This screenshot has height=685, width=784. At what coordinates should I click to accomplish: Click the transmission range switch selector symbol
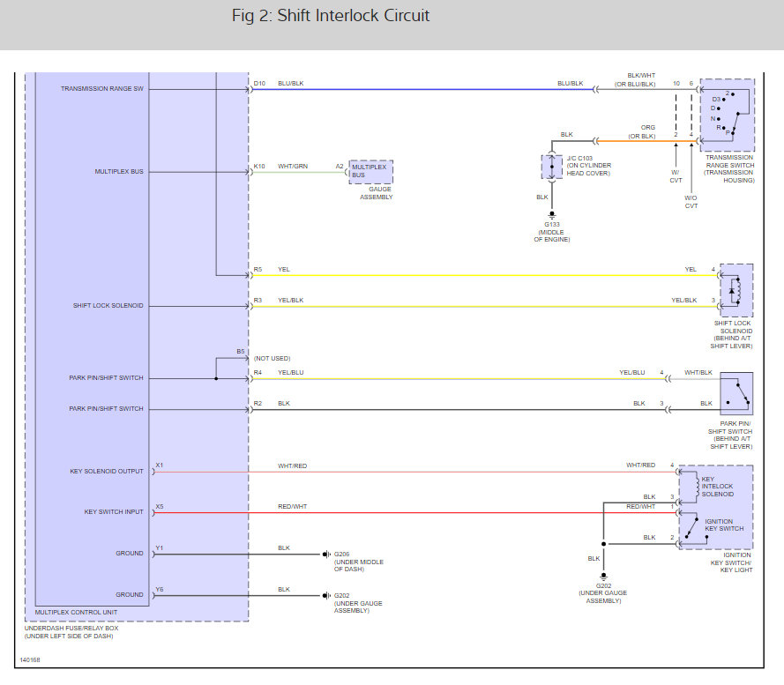[x=727, y=115]
